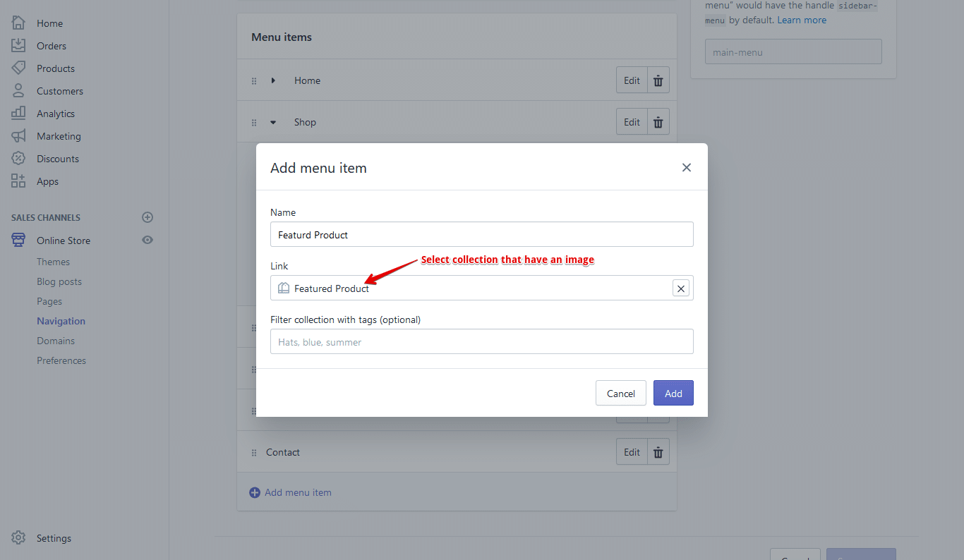
Task: Open the Themes section
Action: [53, 261]
